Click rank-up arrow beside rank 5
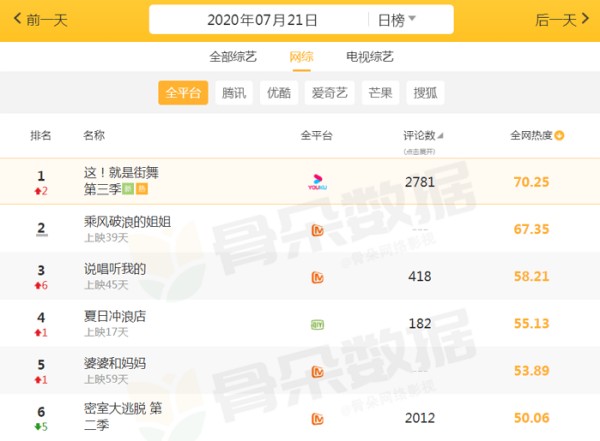This screenshot has height=441, width=600. pos(38,380)
